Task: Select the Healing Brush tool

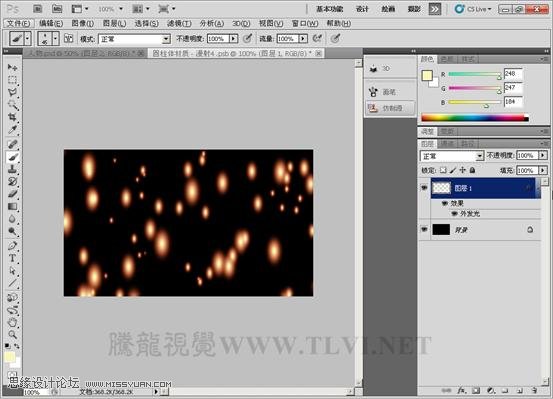Action: click(x=12, y=144)
